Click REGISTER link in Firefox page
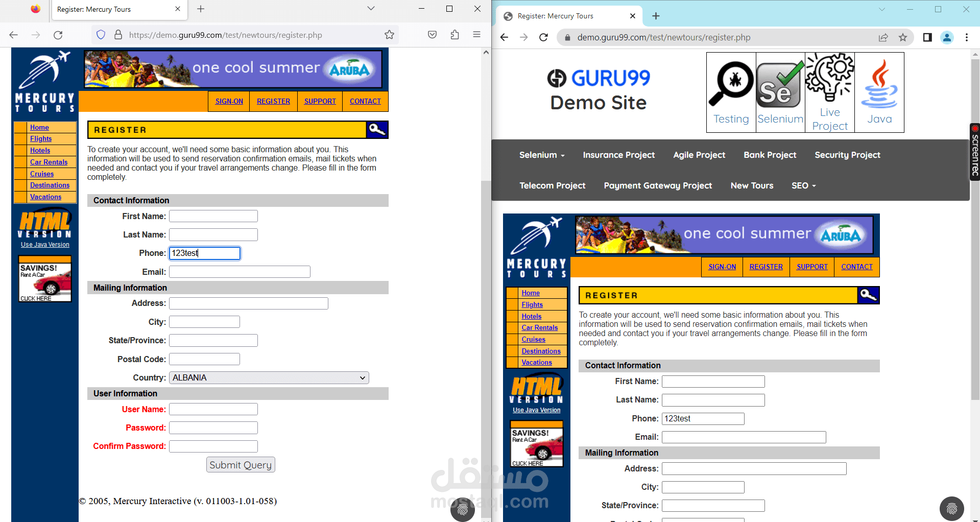980x522 pixels. pos(273,101)
